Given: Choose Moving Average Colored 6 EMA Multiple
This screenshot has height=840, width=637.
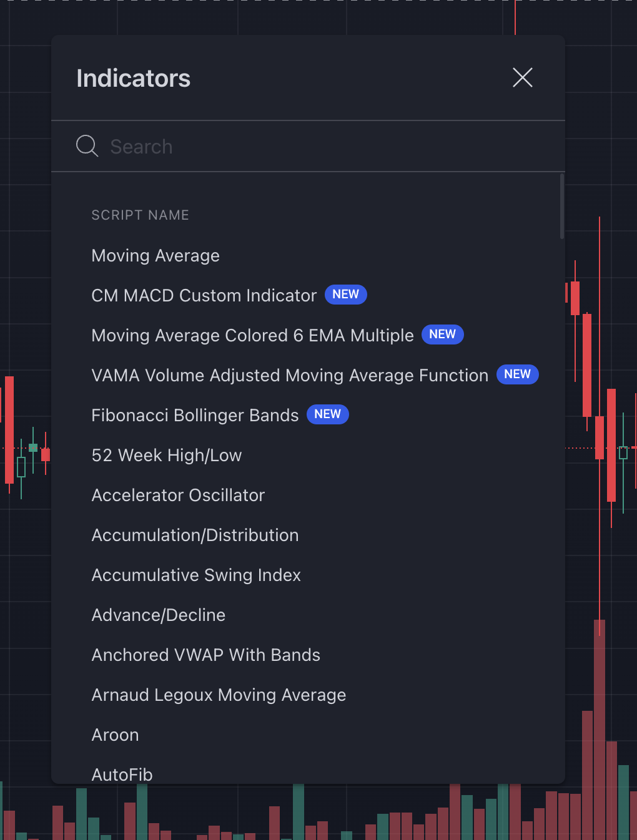Looking at the screenshot, I should pos(252,336).
